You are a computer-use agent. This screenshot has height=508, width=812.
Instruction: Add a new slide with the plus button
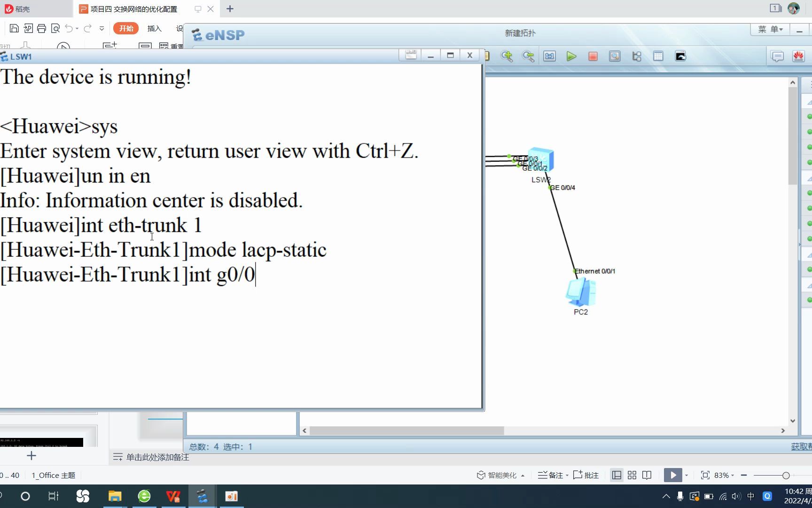pos(31,455)
